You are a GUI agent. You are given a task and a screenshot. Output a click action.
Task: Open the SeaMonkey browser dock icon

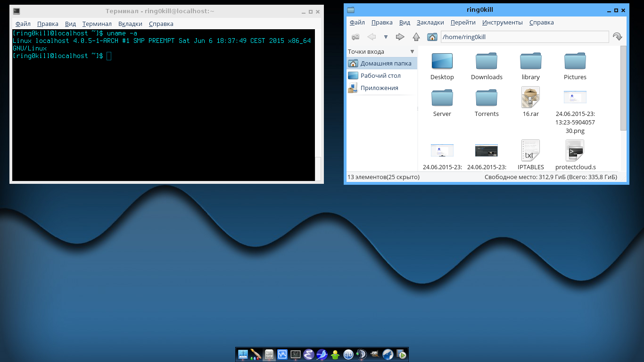click(x=322, y=354)
